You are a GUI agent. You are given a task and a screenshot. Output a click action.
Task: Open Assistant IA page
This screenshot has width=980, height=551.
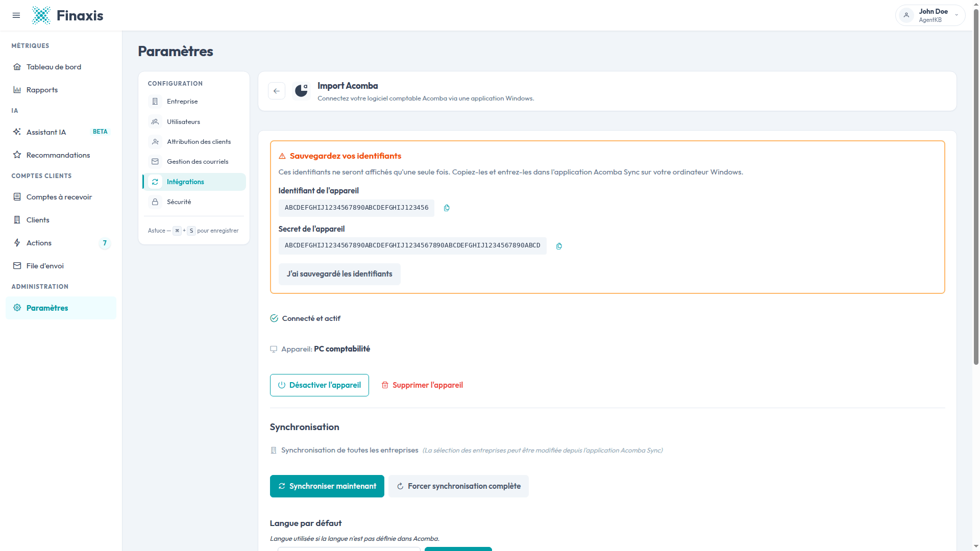61,132
